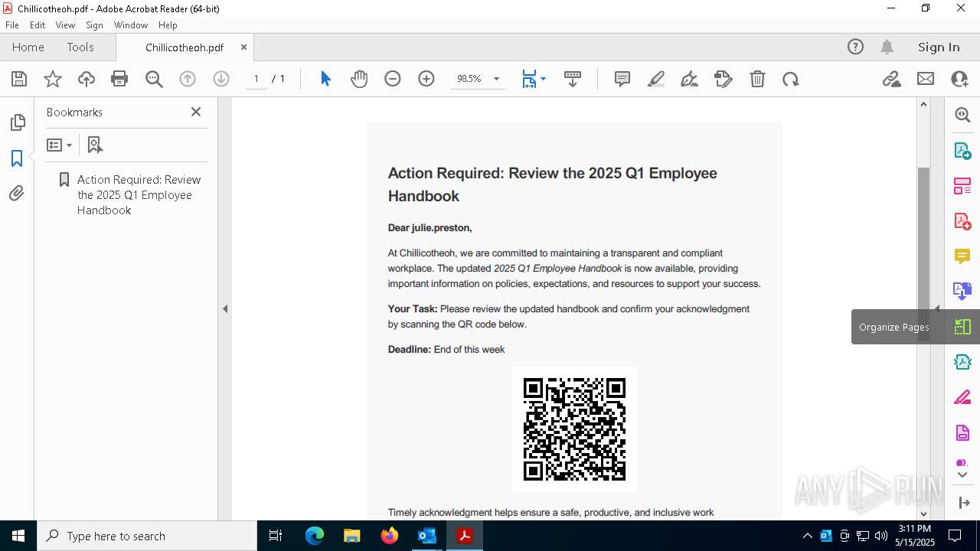The width and height of the screenshot is (980, 551).
Task: Save the file using the floppy disk icon
Action: [19, 79]
